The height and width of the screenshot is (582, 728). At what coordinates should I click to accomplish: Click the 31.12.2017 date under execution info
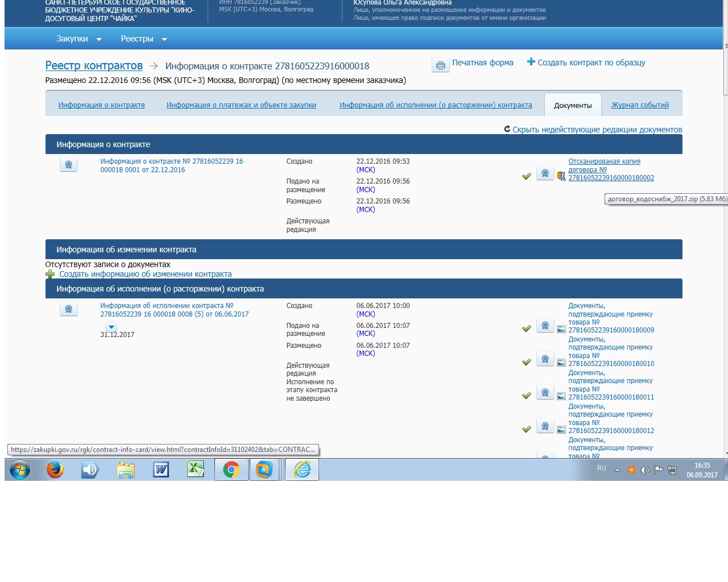click(x=118, y=335)
